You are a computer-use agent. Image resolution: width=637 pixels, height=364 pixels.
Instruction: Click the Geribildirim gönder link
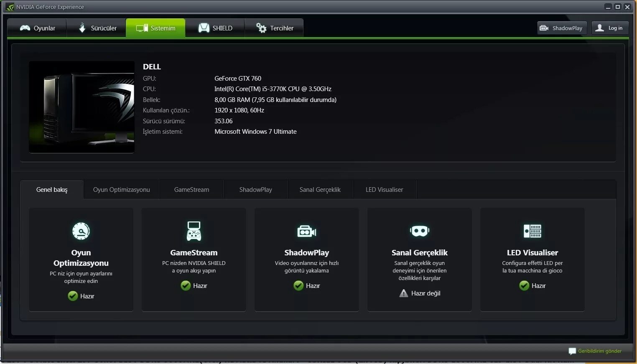[600, 351]
